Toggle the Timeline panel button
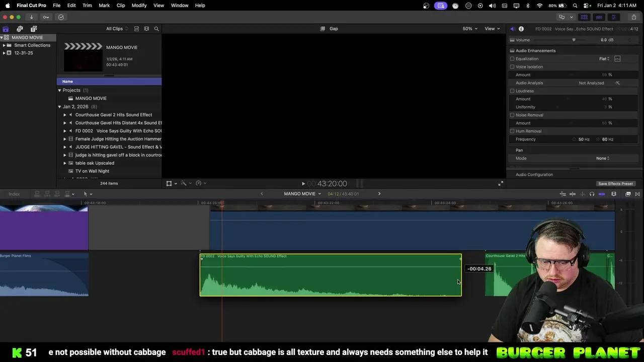The width and height of the screenshot is (644, 362). pos(599,17)
